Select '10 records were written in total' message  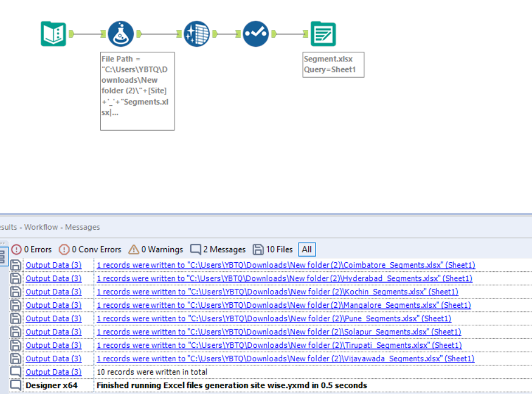pos(152,372)
